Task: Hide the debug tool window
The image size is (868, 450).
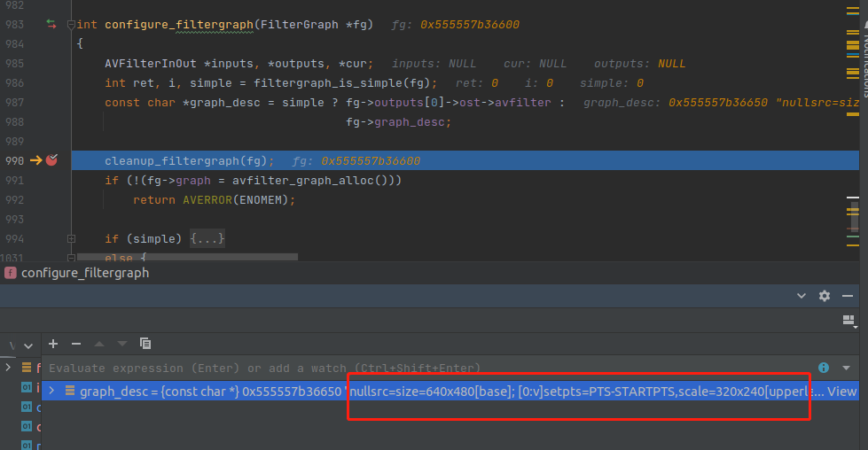Action: pyautogui.click(x=848, y=296)
